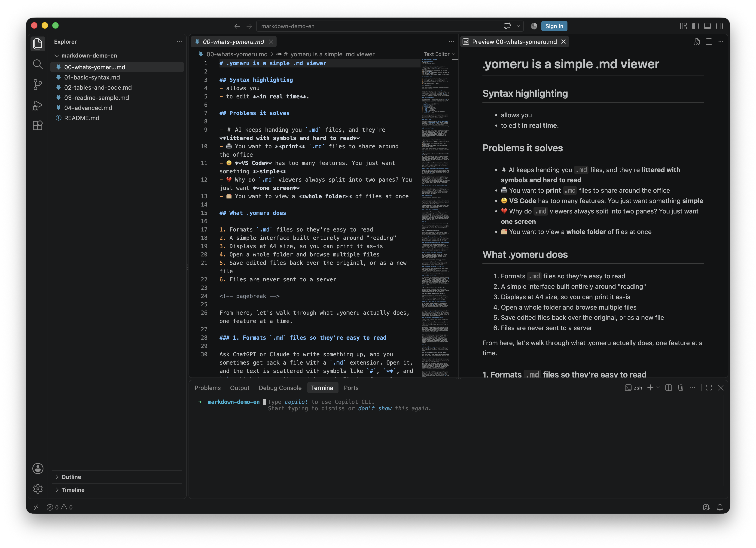Close the Preview tab

(x=563, y=42)
